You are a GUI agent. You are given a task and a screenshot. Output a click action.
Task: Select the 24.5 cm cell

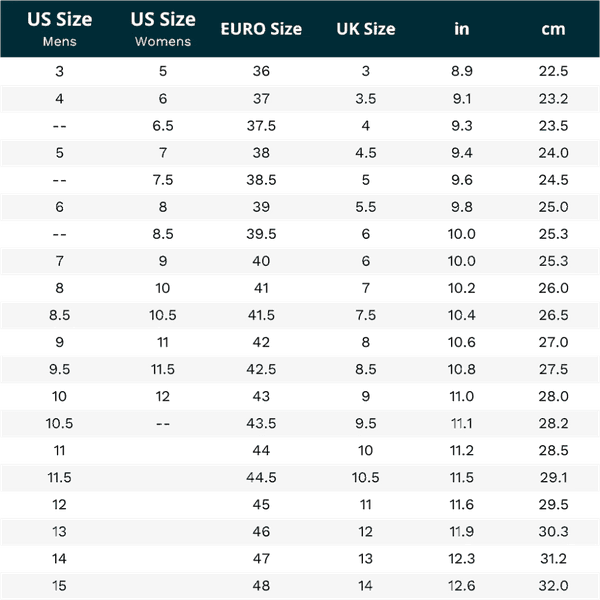coord(553,180)
